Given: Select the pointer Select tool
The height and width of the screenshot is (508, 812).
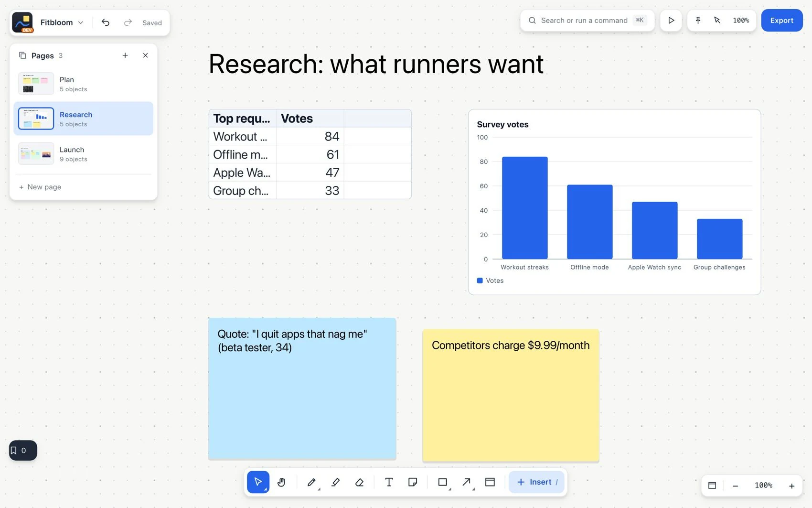Looking at the screenshot, I should pos(258,482).
